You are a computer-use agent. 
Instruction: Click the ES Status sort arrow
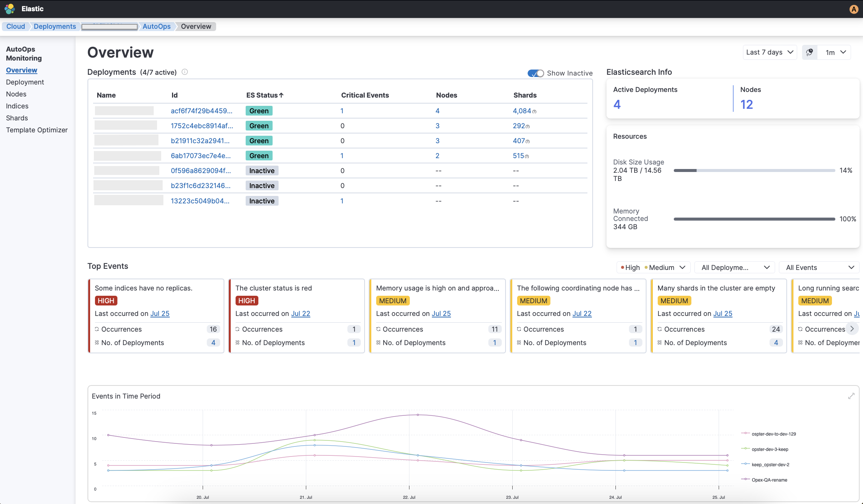pos(281,95)
